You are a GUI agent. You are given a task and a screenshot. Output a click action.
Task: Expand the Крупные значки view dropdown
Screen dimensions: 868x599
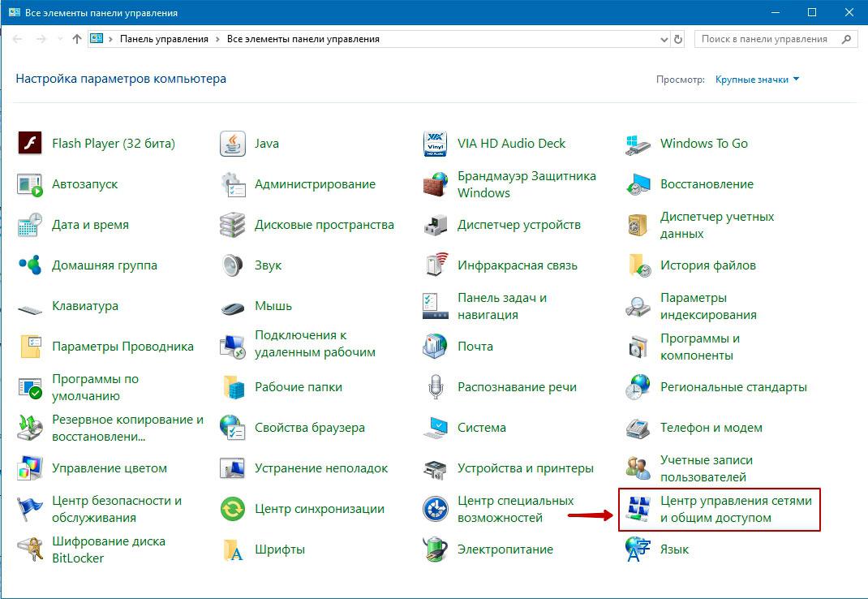pos(757,80)
